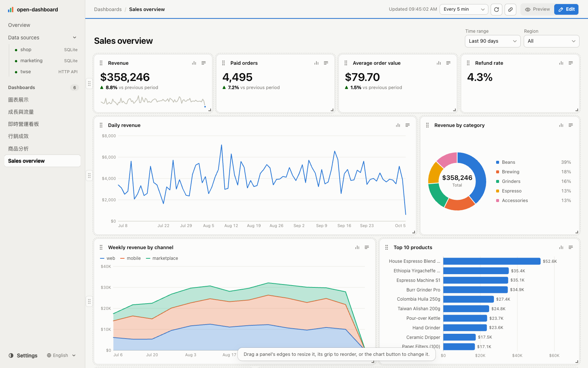Open the Time range Last 90 days dropdown

pyautogui.click(x=493, y=41)
